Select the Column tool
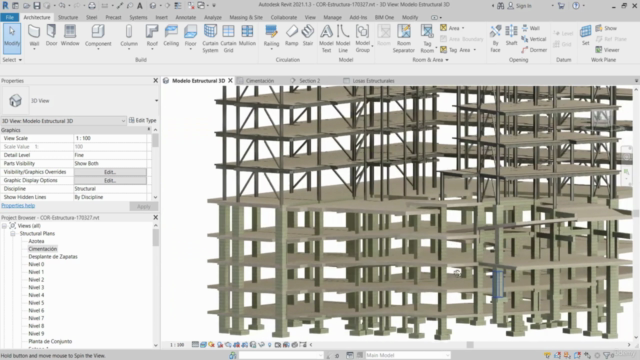 tap(129, 36)
